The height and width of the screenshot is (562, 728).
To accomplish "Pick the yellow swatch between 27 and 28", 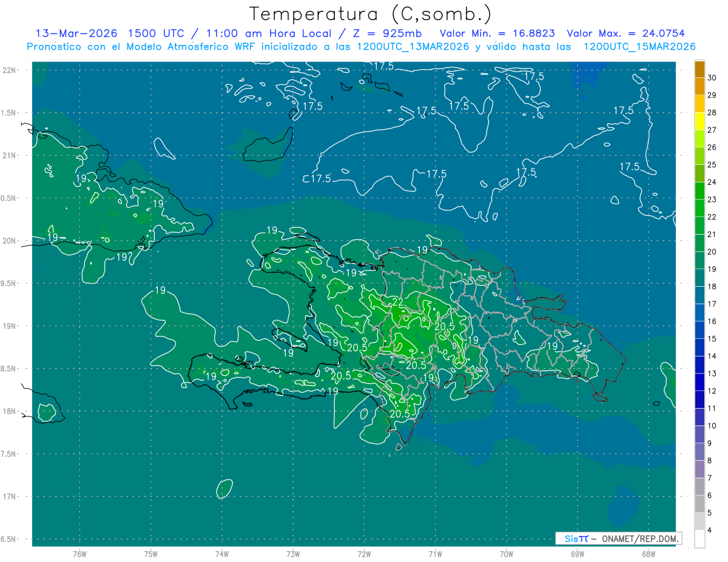I will (699, 121).
